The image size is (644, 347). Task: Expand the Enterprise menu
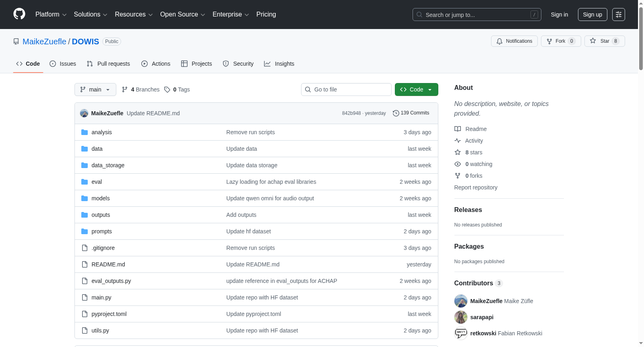[231, 15]
